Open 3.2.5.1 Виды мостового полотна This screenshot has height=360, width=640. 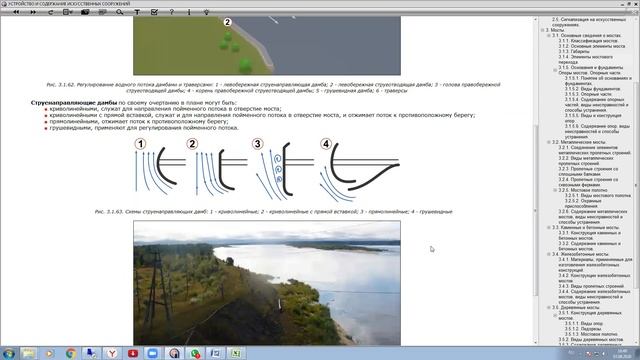[598, 196]
